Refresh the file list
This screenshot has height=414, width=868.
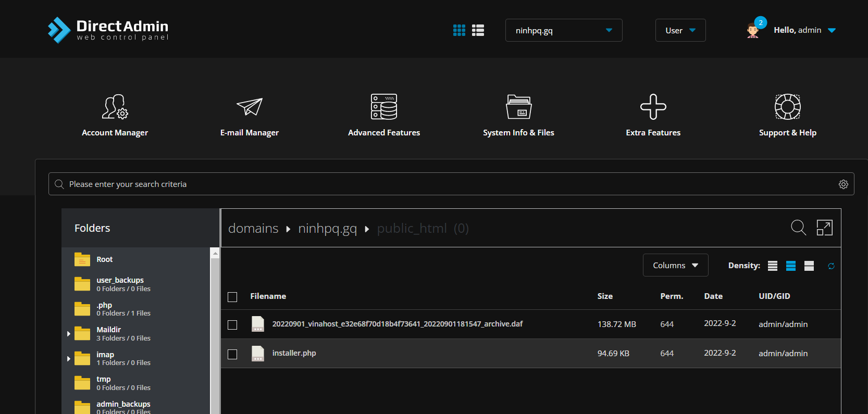831,266
